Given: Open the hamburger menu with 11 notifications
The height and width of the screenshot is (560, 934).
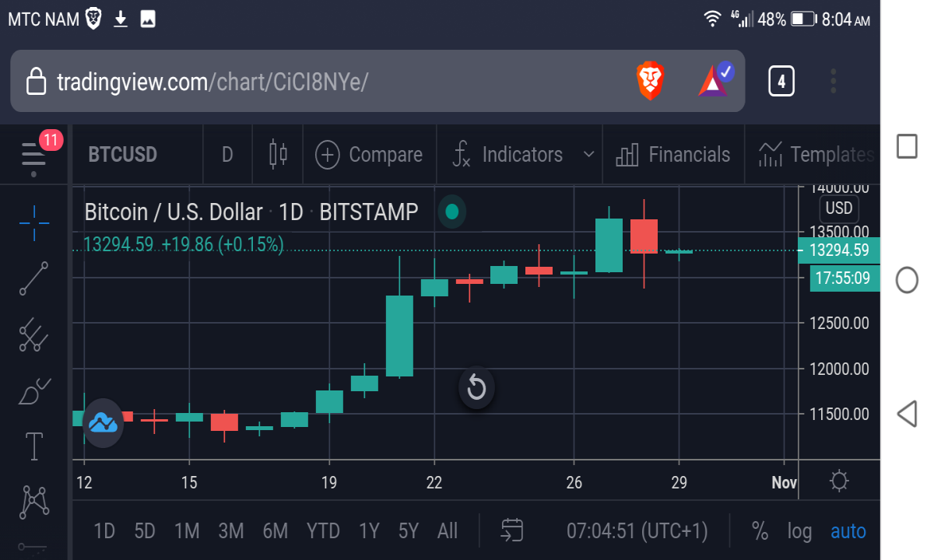Looking at the screenshot, I should click(35, 154).
